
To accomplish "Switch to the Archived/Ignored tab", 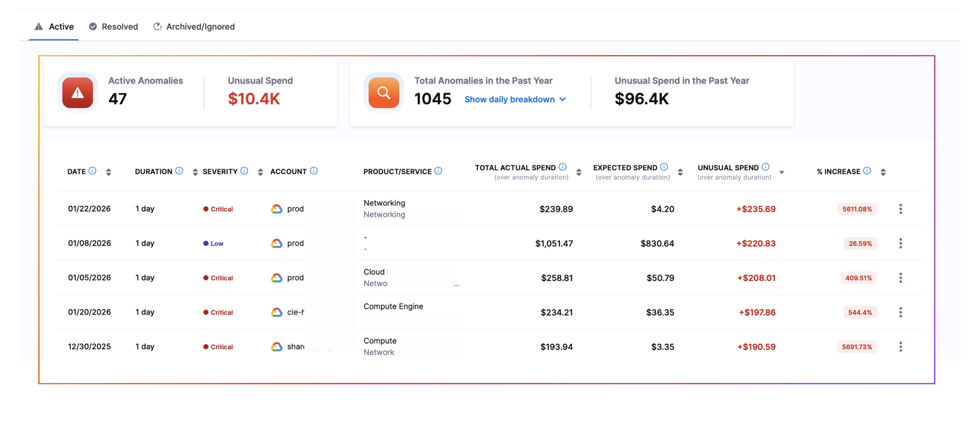I will pyautogui.click(x=194, y=27).
